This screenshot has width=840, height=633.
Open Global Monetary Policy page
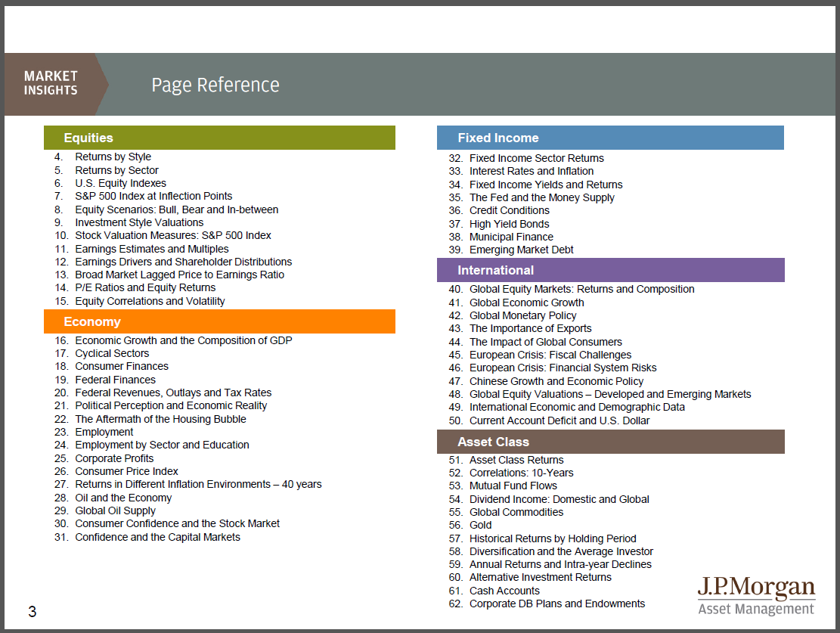click(522, 315)
